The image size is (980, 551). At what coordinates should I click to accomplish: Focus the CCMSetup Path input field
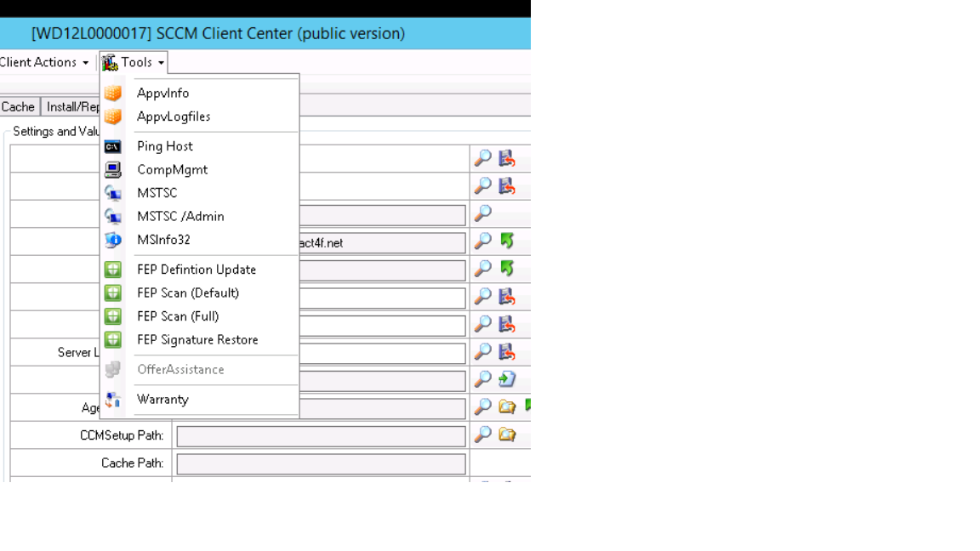point(321,436)
